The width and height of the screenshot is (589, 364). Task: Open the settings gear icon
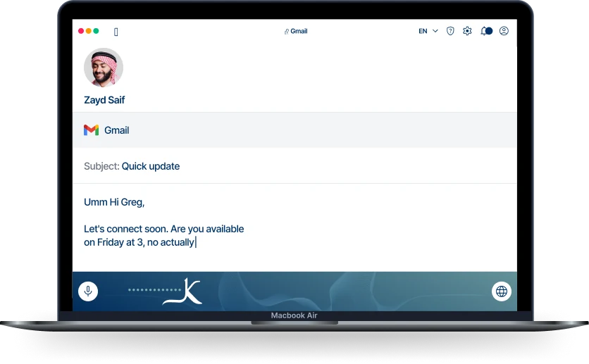pyautogui.click(x=467, y=31)
